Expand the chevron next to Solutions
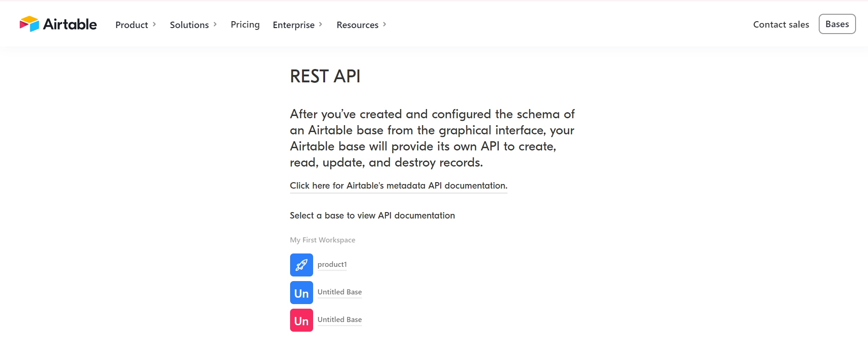Viewport: 868px width, 351px height. tap(215, 24)
